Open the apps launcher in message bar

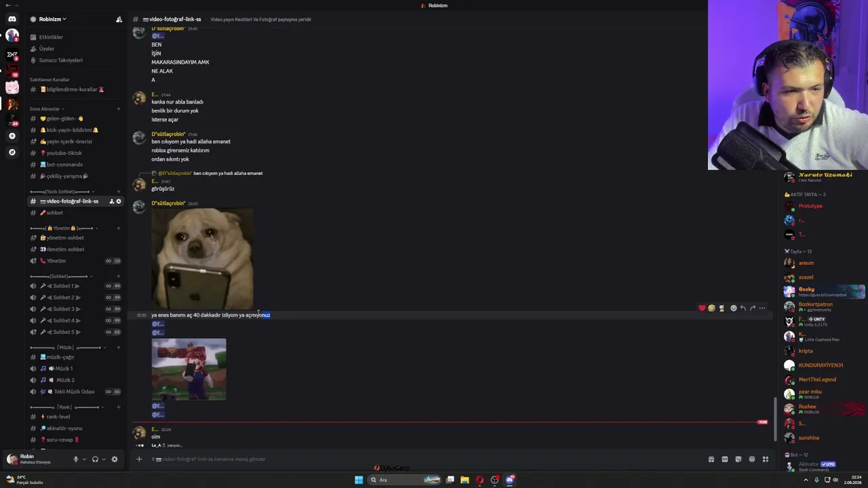[x=766, y=459]
